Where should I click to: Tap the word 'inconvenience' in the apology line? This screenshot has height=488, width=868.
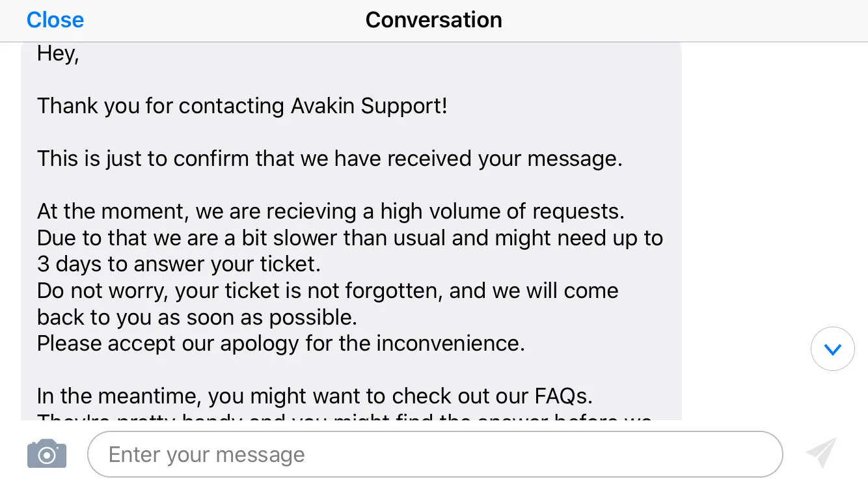(446, 344)
